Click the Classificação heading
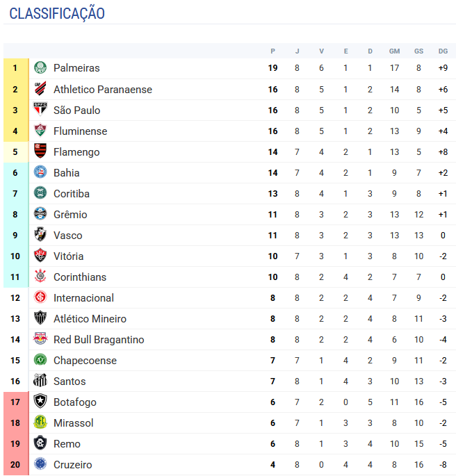 [57, 13]
